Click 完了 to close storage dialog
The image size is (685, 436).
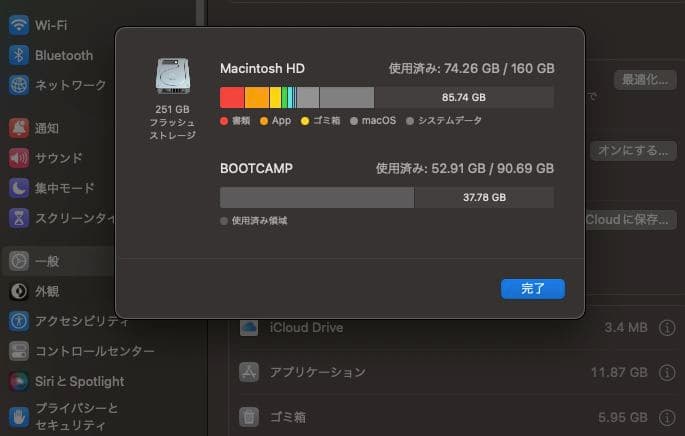533,289
